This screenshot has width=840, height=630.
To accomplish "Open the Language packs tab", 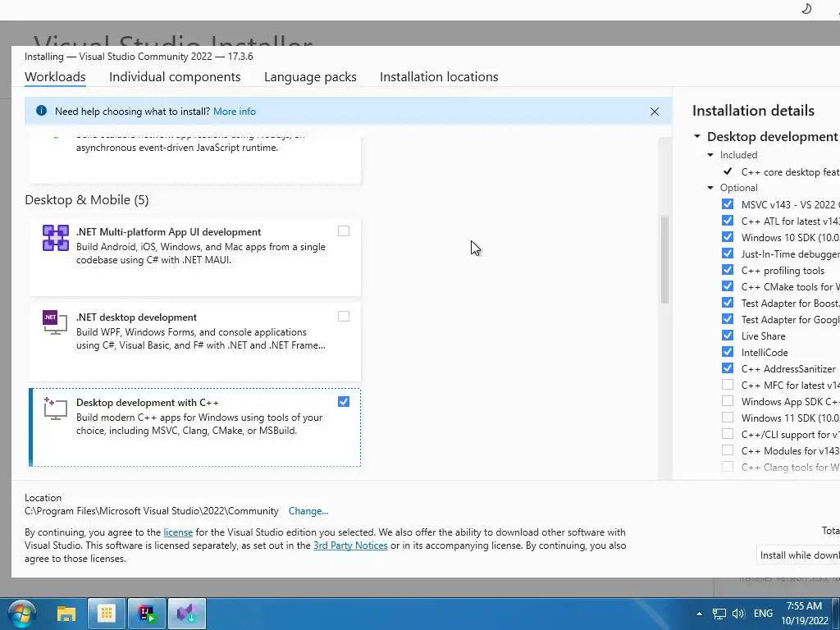I will point(310,76).
